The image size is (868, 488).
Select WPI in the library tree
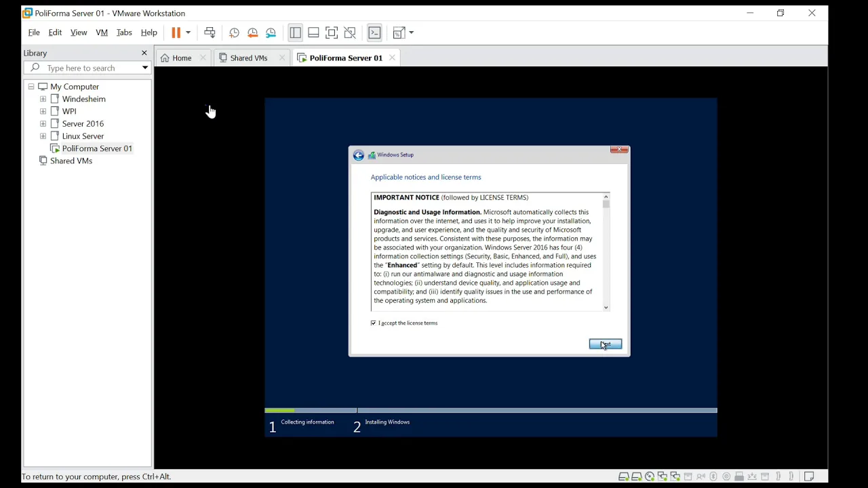[x=69, y=111]
